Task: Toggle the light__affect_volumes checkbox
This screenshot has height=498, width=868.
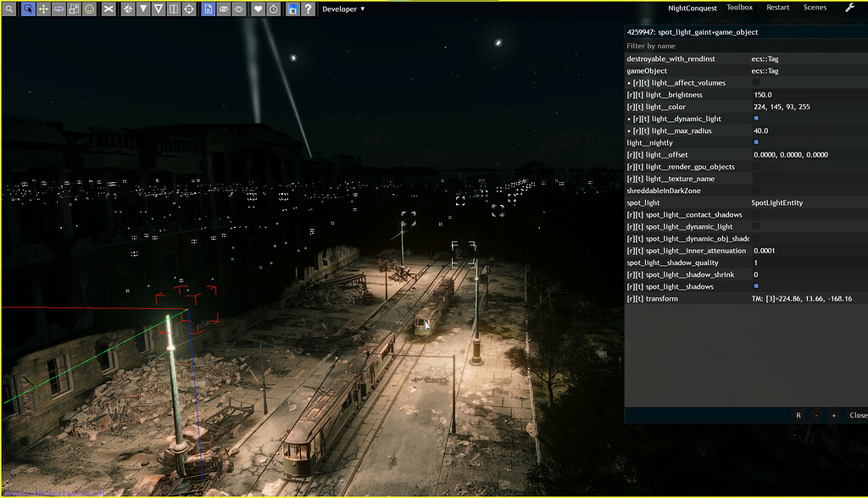Action: click(x=755, y=82)
